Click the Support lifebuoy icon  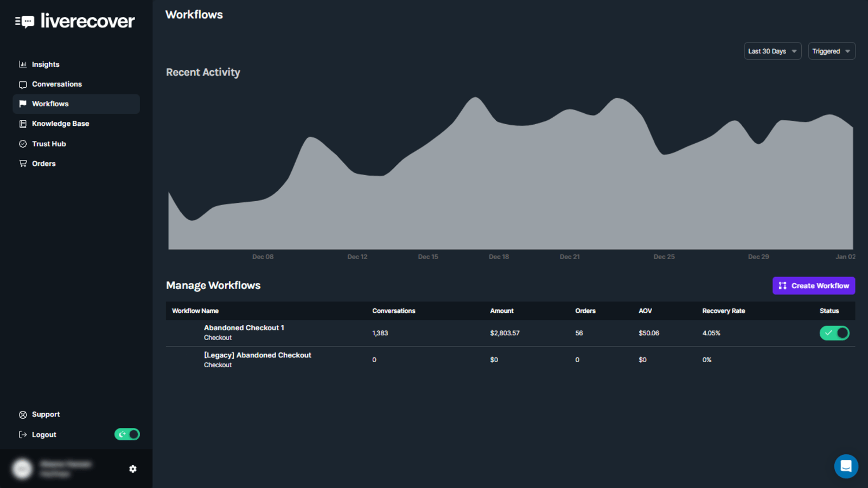(x=23, y=415)
